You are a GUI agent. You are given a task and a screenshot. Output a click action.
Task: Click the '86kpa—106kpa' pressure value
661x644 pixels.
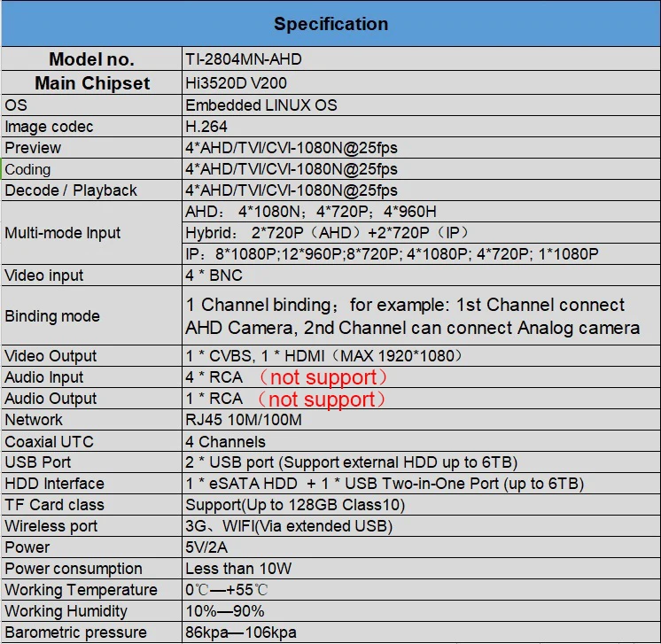pyautogui.click(x=241, y=632)
